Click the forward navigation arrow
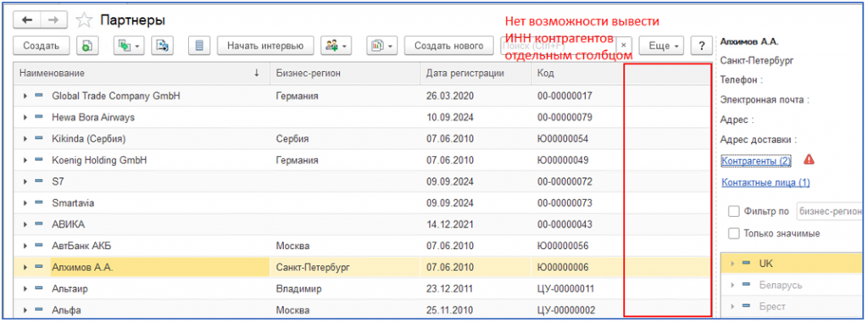868x322 pixels. (54, 20)
